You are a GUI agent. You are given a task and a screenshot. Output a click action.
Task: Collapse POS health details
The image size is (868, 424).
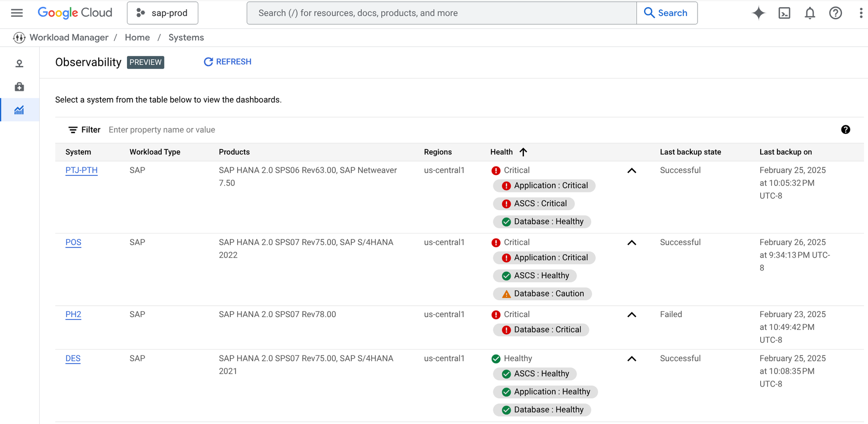coord(632,243)
